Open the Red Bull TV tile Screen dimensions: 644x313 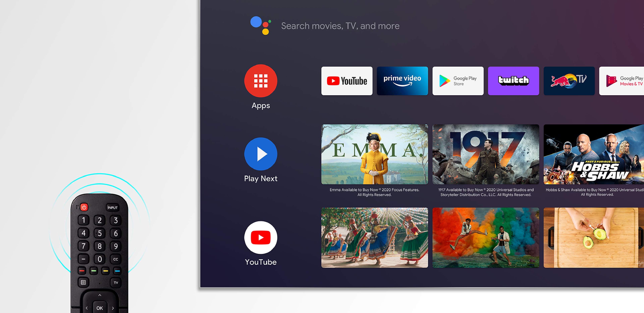569,81
